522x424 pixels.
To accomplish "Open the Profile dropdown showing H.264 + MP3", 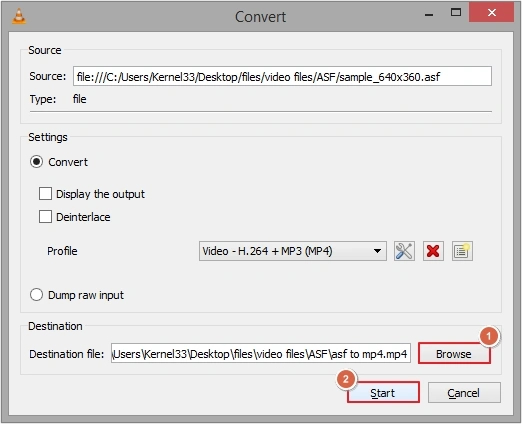I will coord(293,251).
